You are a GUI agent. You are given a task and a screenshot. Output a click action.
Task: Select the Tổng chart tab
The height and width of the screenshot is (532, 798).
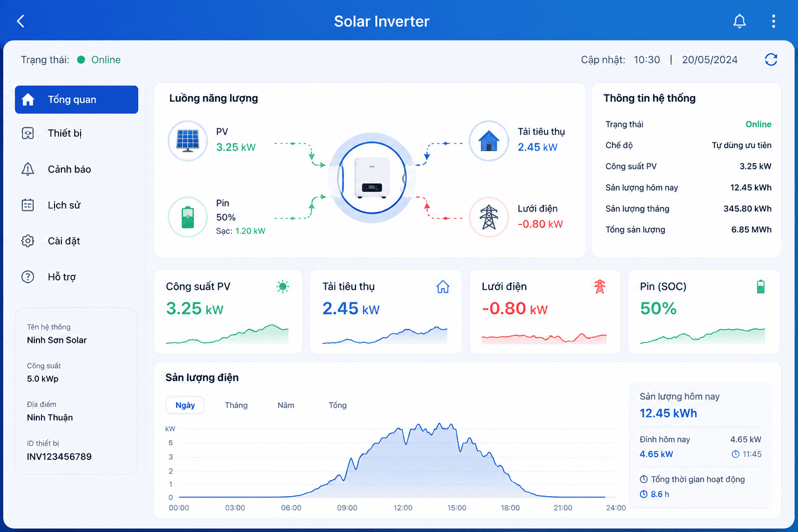338,405
